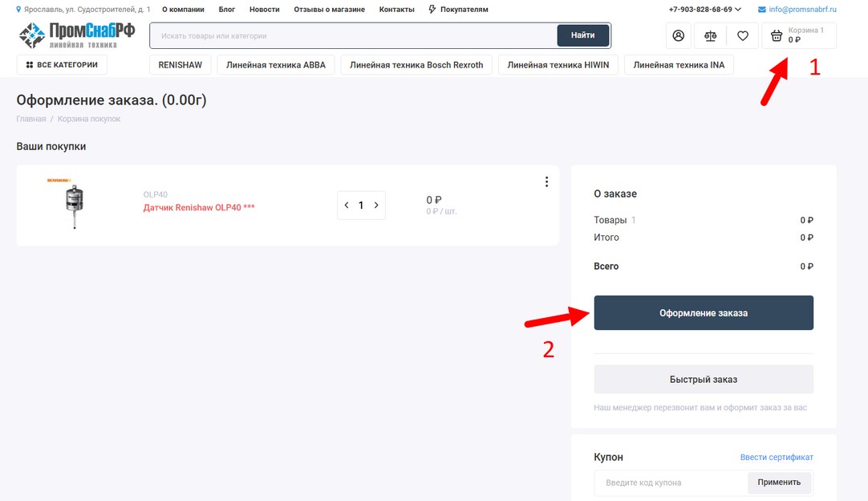Open the product comparison scales icon
Viewport: 868px width, 501px height.
[x=710, y=36]
